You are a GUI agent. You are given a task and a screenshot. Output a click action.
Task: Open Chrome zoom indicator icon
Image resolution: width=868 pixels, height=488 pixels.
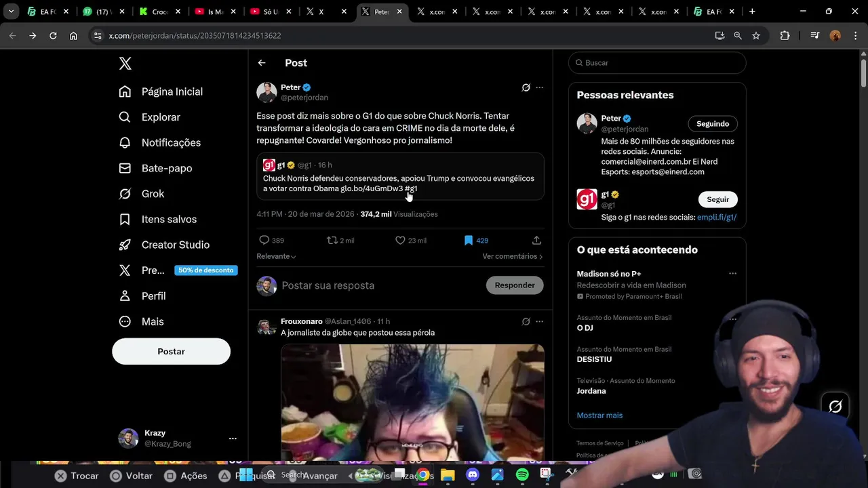tap(738, 35)
